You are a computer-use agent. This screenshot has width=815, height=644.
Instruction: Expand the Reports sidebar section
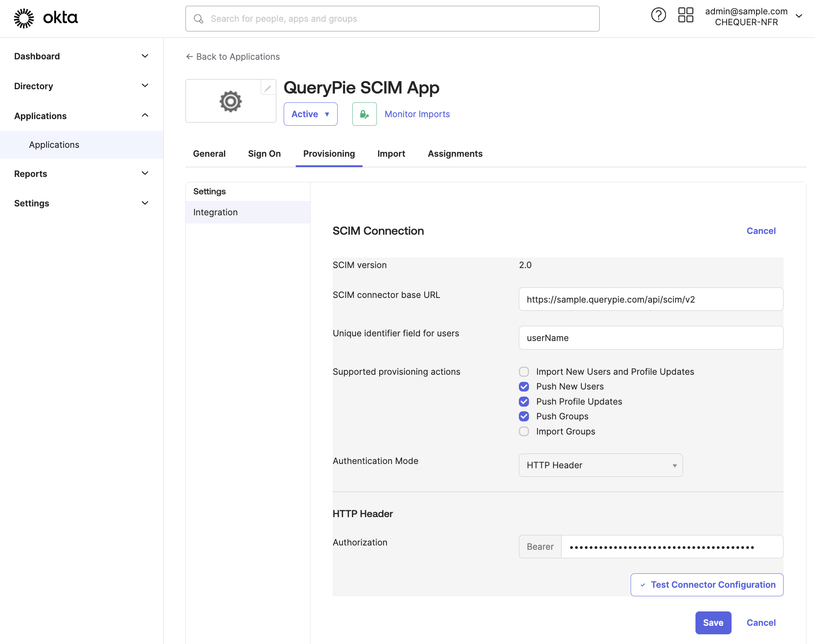click(81, 174)
